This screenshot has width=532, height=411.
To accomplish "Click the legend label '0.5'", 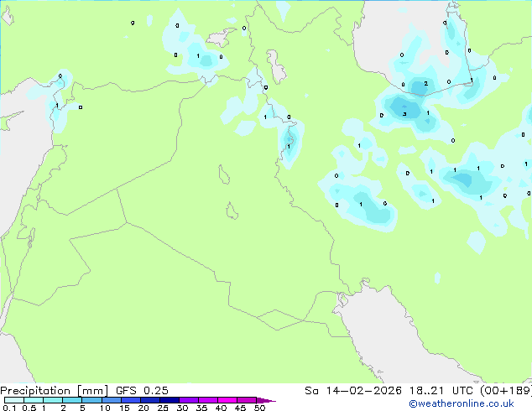I will (x=29, y=408).
